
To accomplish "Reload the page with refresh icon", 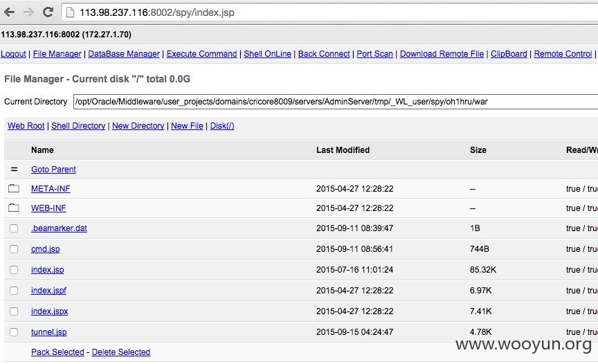I will 48,12.
